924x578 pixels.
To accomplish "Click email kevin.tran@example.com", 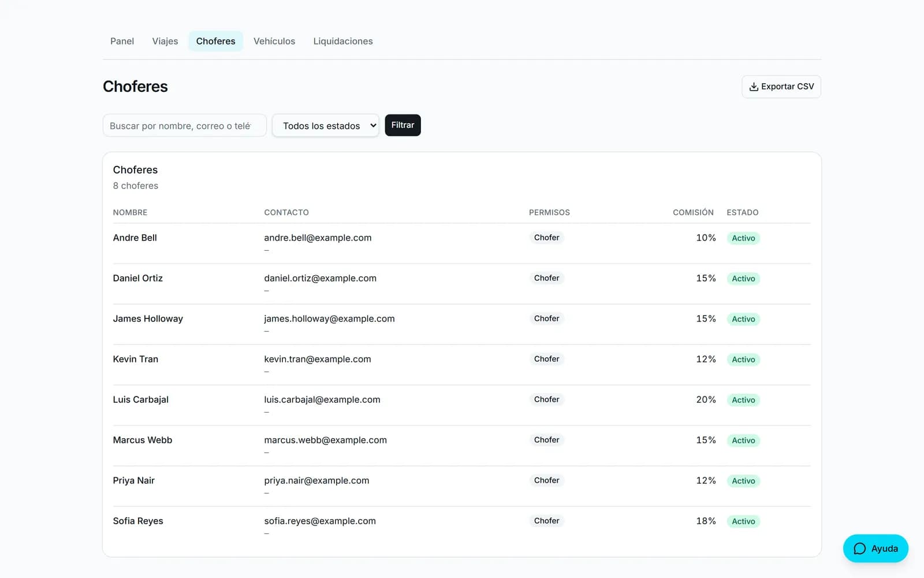I will click(x=318, y=359).
